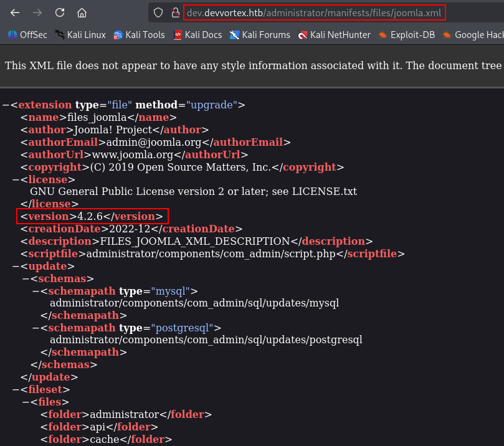Collapse the postgresql schemapath node
The width and height of the screenshot is (504, 446).
point(36,328)
